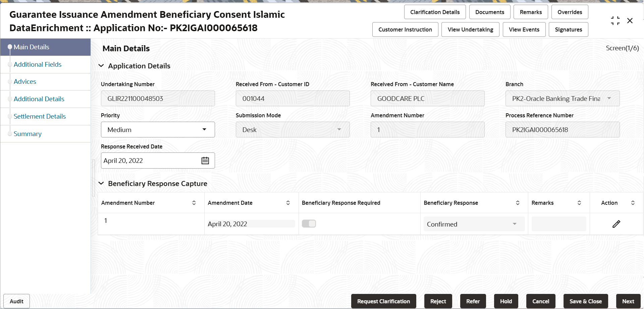Image resolution: width=644 pixels, height=309 pixels.
Task: Click View Events
Action: point(524,29)
